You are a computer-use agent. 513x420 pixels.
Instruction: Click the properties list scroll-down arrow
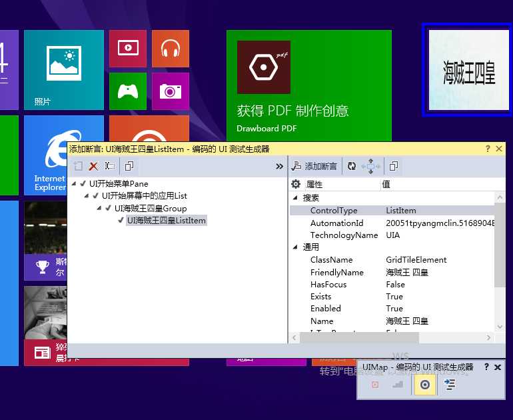tap(500, 327)
